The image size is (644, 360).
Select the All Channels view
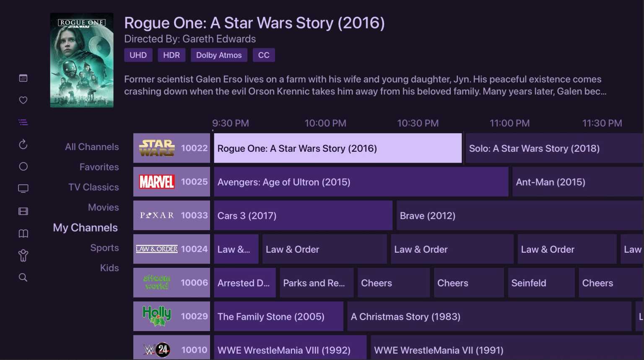coord(92,147)
